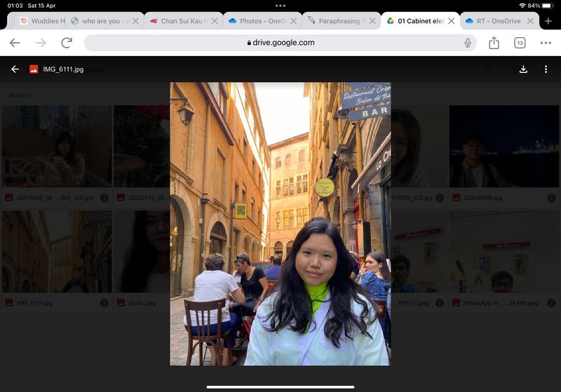561x392 pixels.
Task: Switch to the Chan Sui Kau tab
Action: click(179, 21)
